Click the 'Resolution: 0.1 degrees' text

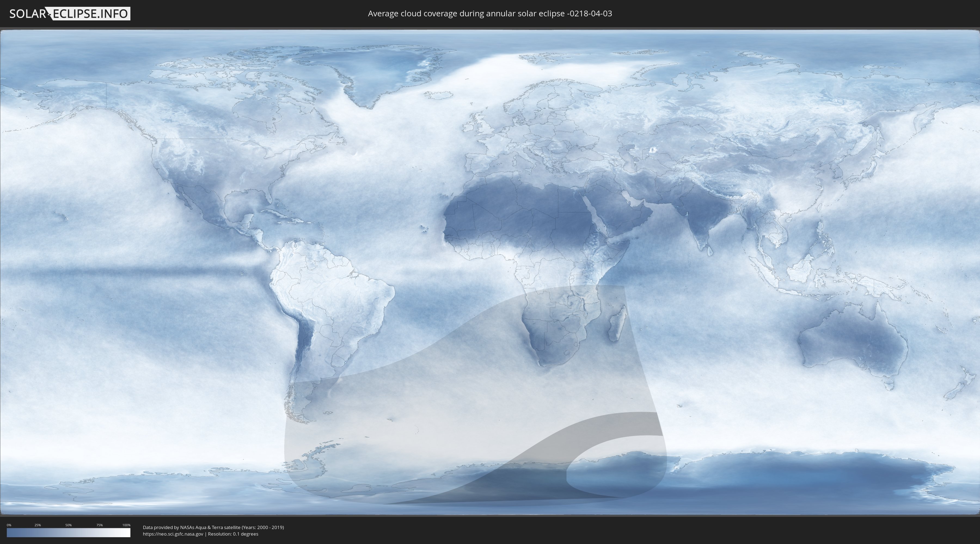[233, 534]
